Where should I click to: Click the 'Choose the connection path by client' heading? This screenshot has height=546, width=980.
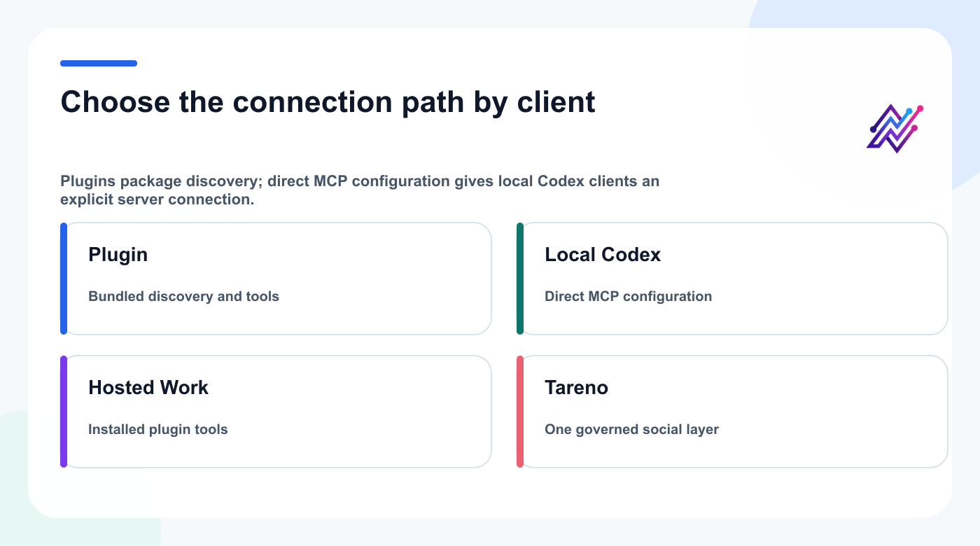(x=328, y=102)
